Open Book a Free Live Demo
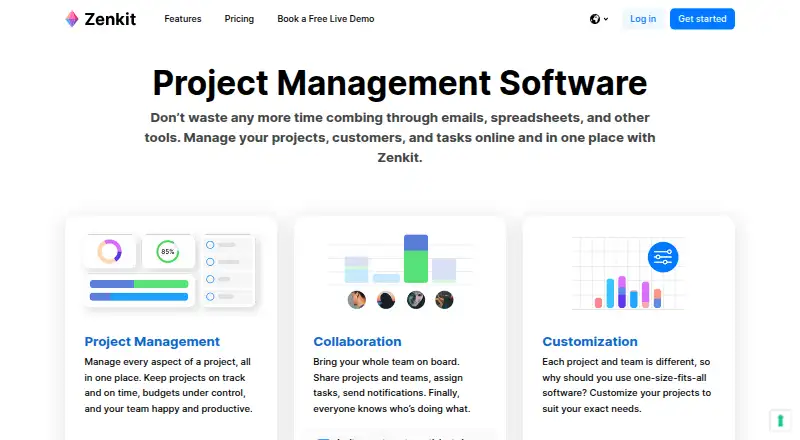This screenshot has width=800, height=440. (326, 19)
